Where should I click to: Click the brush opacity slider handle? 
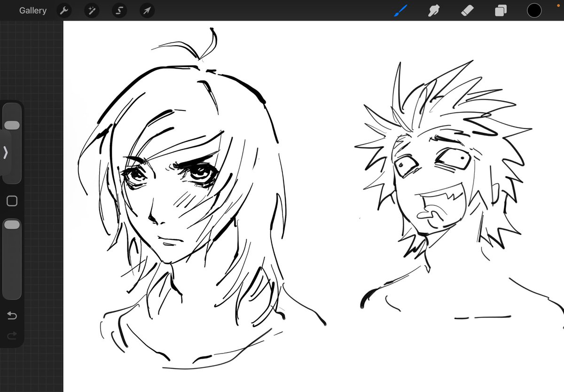tap(12, 225)
